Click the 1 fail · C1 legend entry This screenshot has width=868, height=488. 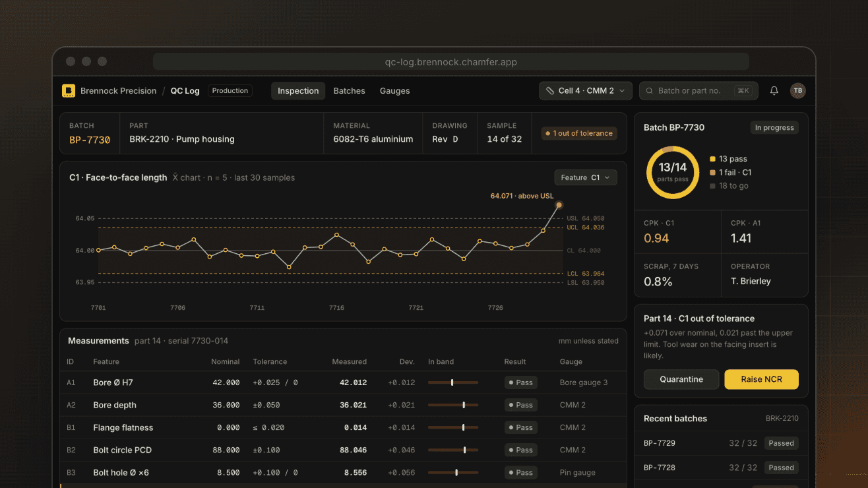(x=731, y=172)
